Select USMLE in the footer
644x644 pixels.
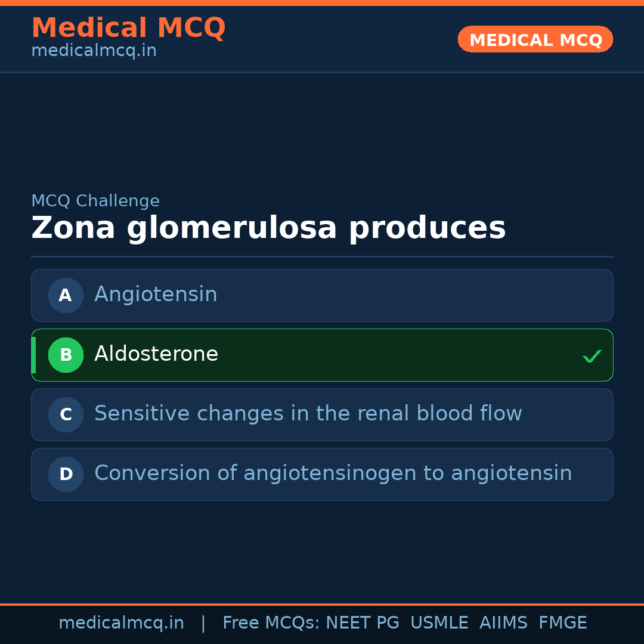(439, 623)
